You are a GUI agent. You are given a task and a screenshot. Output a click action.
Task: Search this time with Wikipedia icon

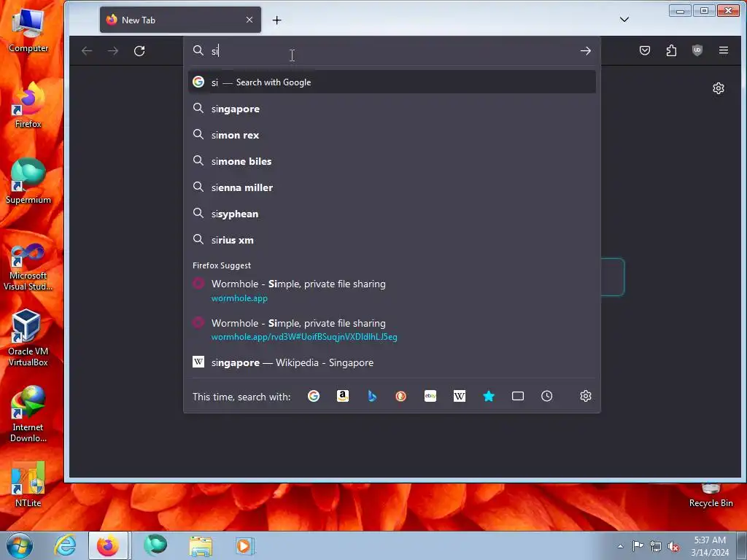pyautogui.click(x=460, y=396)
